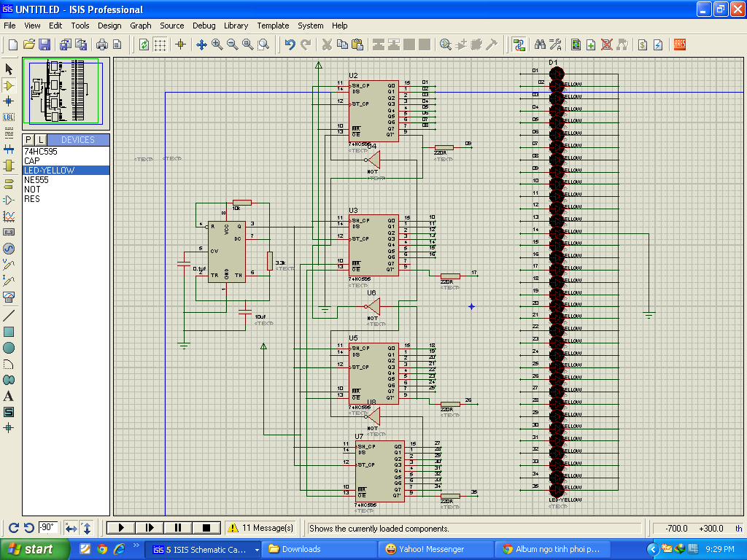Select the Text Script tool (A)
The image size is (747, 560).
point(9,396)
